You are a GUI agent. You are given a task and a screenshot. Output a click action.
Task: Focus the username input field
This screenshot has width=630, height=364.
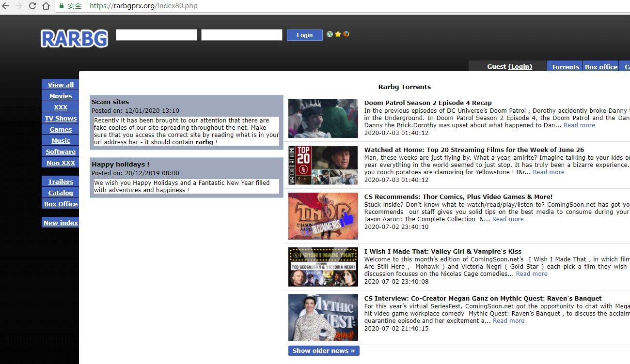click(157, 35)
